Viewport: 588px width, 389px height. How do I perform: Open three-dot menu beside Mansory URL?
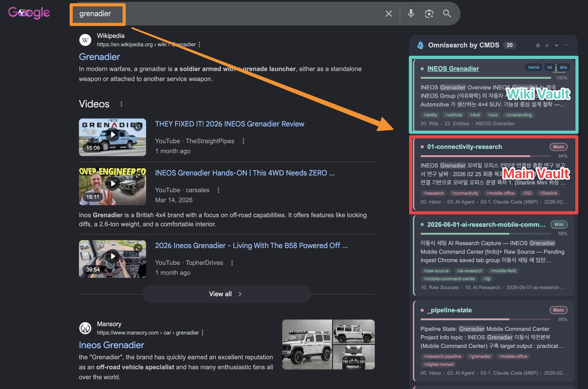pos(203,333)
